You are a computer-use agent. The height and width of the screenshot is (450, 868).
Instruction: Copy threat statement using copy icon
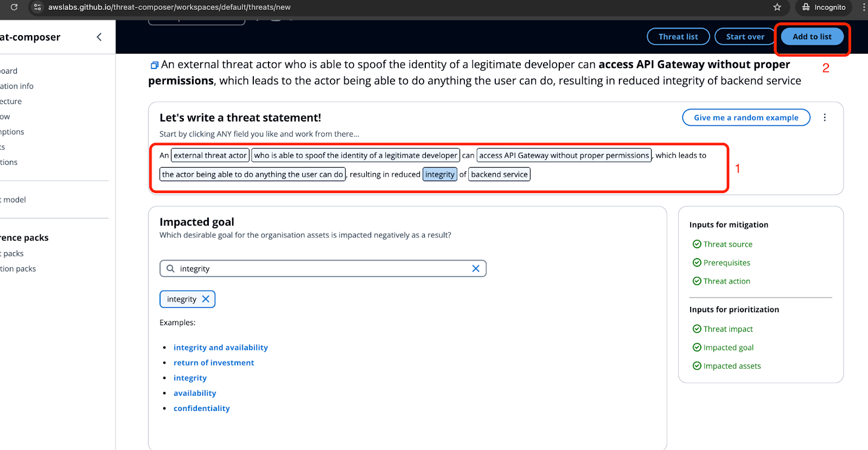click(155, 65)
